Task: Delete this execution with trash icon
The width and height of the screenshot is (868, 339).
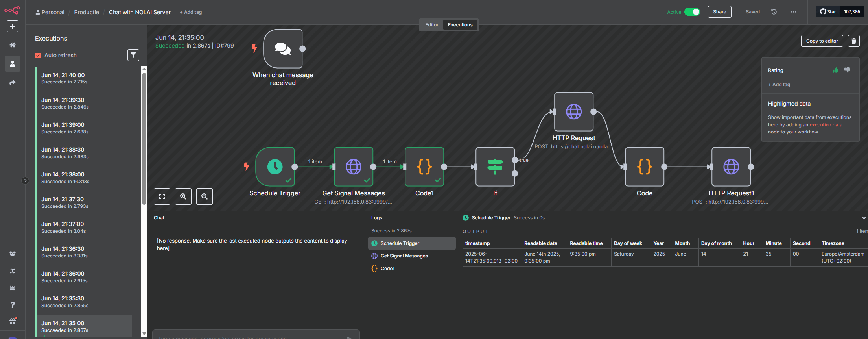Action: pyautogui.click(x=854, y=41)
